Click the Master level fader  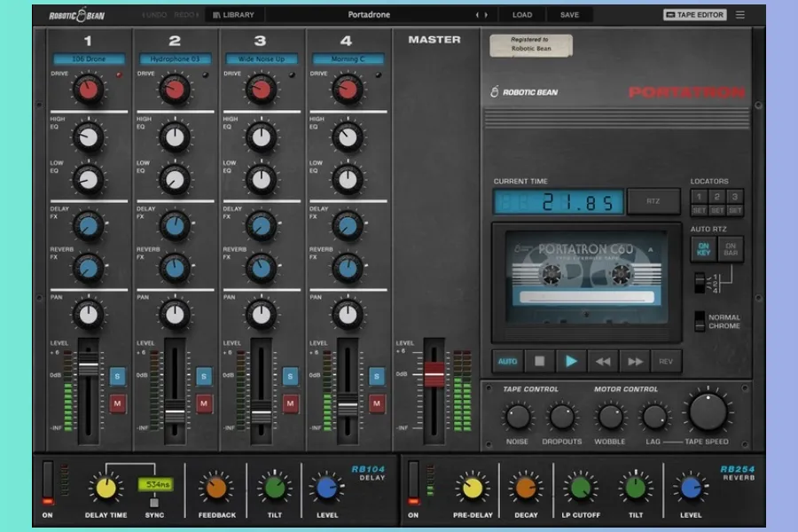pos(434,374)
